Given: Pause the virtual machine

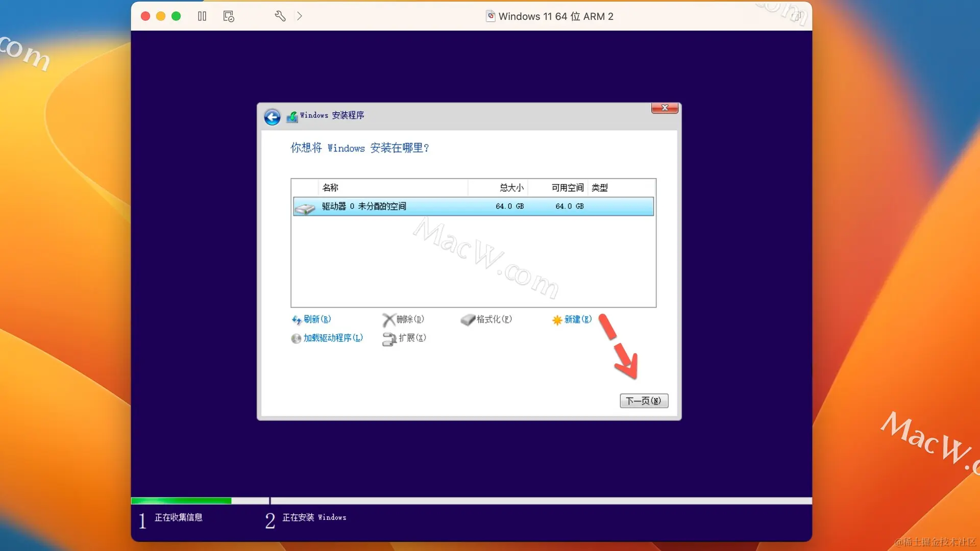Looking at the screenshot, I should 202,16.
